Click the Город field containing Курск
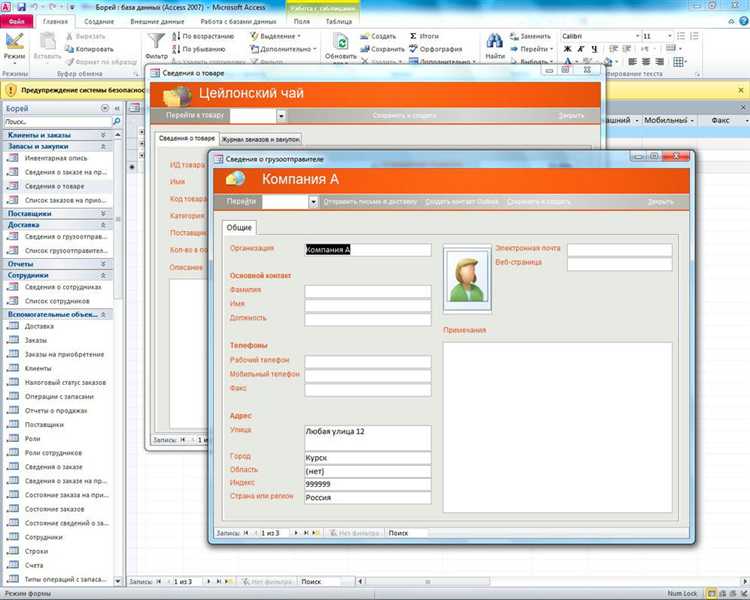750x600 pixels. (368, 458)
